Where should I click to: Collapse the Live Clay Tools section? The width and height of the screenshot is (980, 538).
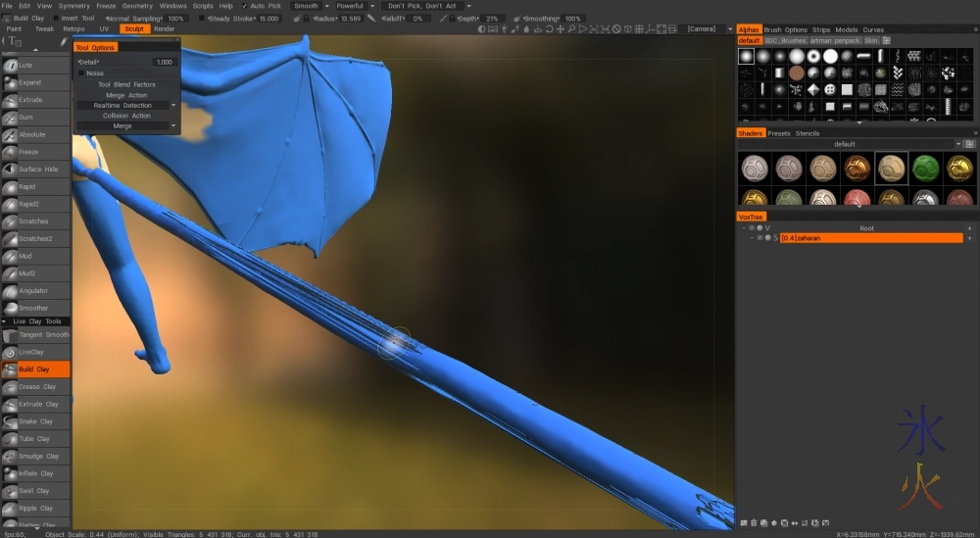tap(6, 321)
